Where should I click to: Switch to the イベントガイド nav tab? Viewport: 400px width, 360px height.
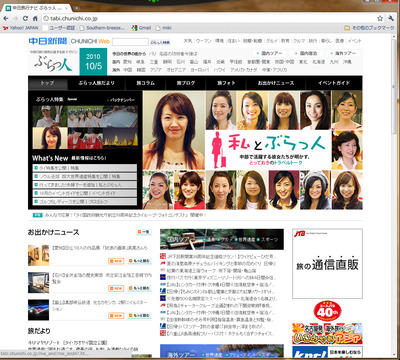(x=334, y=83)
